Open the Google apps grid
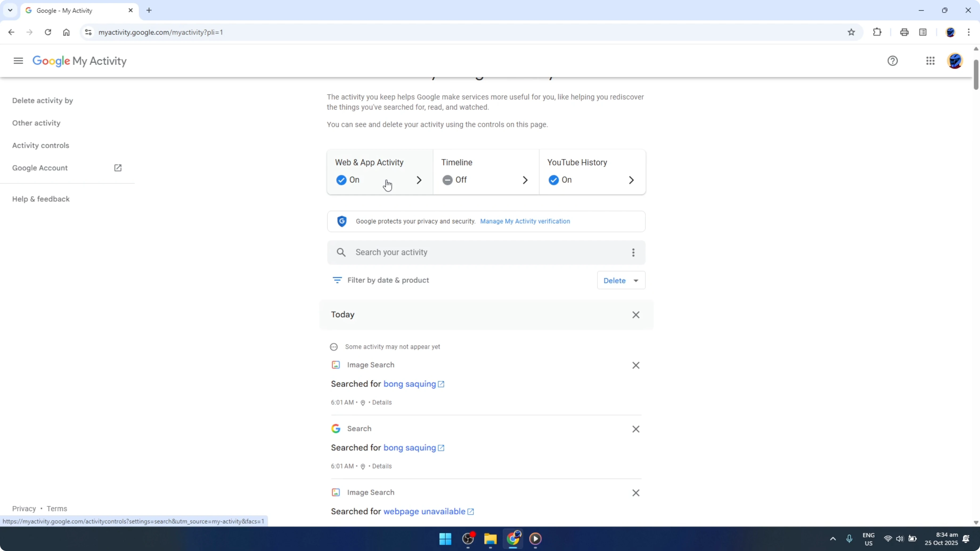 click(x=930, y=61)
